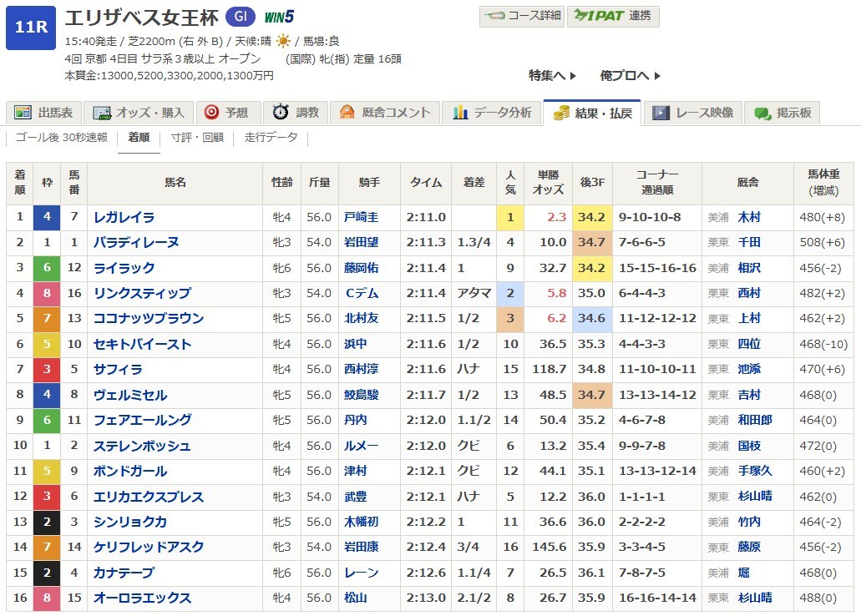Open jockey 戸崎圭's profile link
The height and width of the screenshot is (616, 861).
point(361,218)
